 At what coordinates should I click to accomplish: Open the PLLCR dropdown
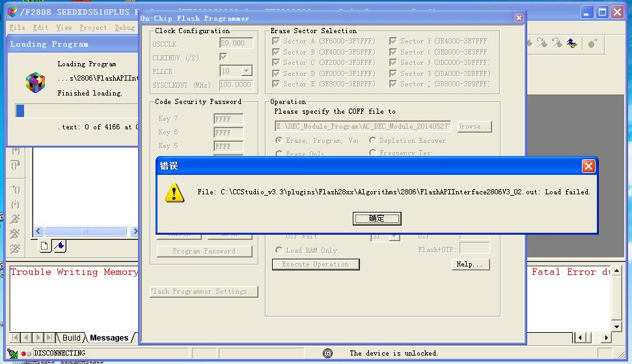coord(246,71)
